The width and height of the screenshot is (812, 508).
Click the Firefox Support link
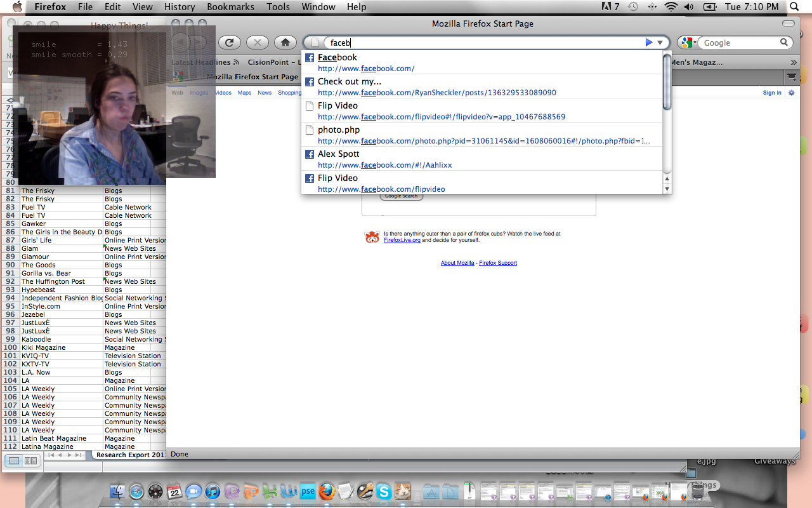[x=497, y=263]
